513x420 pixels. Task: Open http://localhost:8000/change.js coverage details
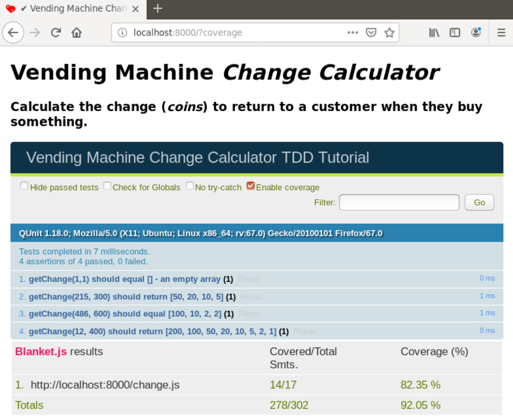pyautogui.click(x=105, y=385)
